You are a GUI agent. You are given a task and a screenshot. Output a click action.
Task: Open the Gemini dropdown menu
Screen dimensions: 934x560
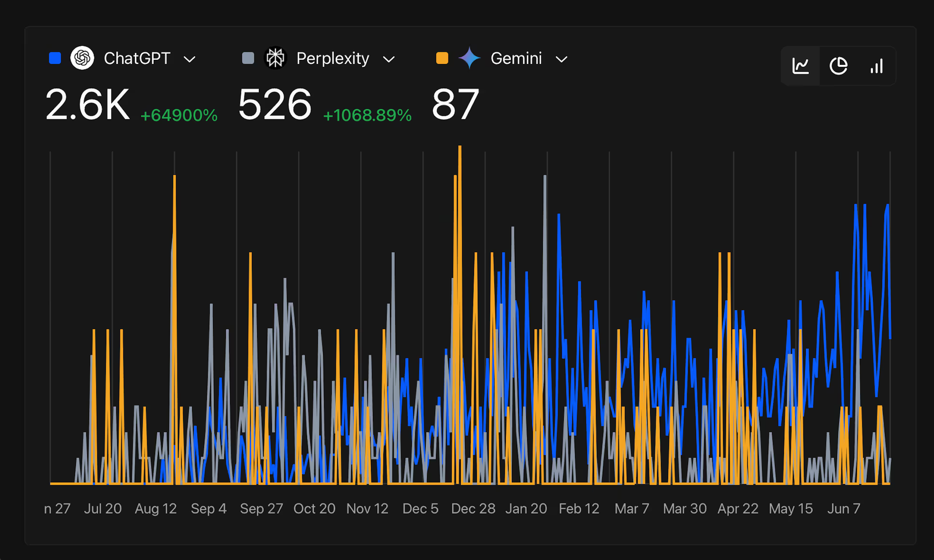pyautogui.click(x=562, y=59)
